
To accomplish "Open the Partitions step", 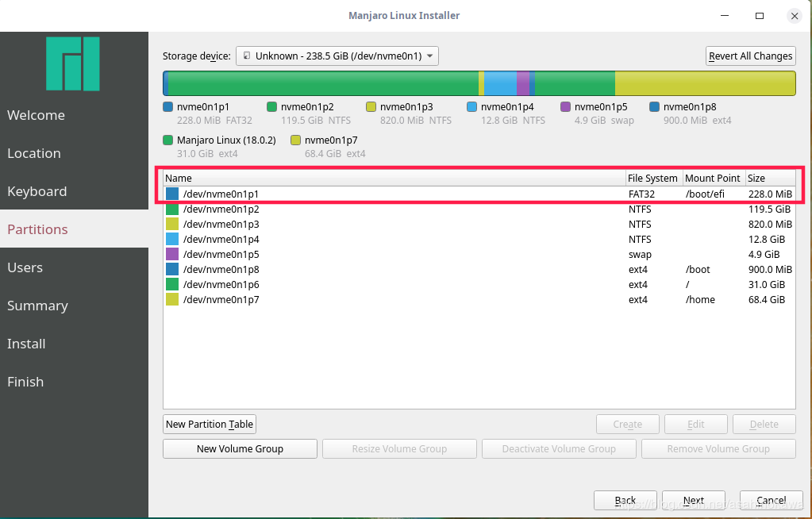I will click(74, 229).
